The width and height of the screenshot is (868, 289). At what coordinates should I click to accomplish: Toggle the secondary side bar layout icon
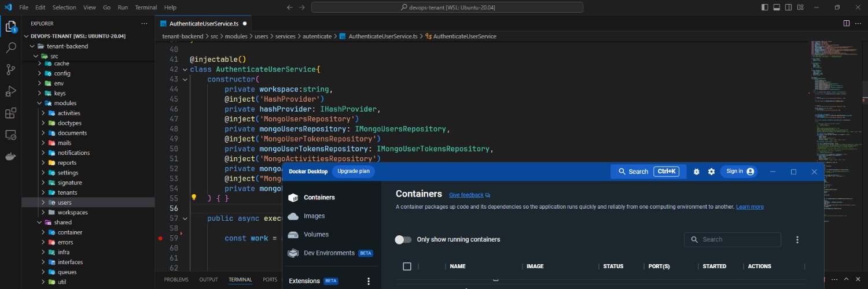point(789,8)
